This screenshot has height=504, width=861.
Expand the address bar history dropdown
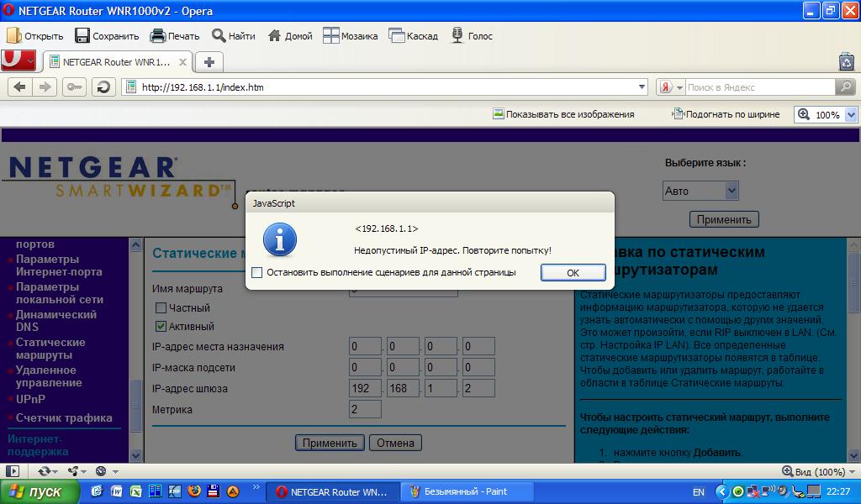click(642, 87)
